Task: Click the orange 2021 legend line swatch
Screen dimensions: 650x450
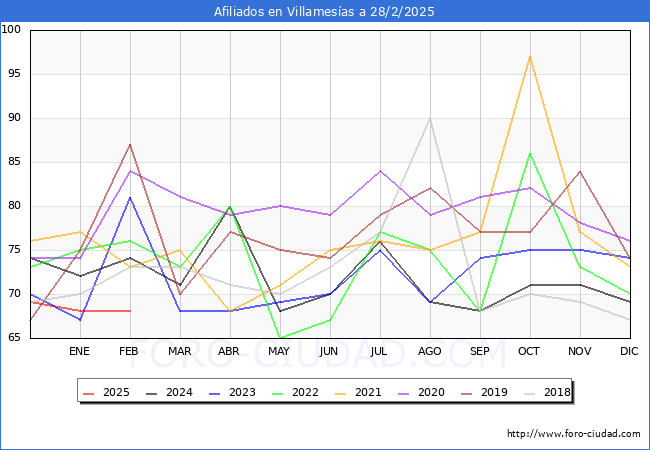Action: (341, 393)
